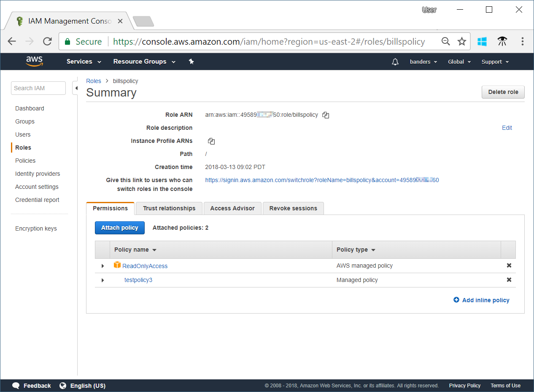
Task: Open the switch role sign-in link
Action: [x=322, y=180]
